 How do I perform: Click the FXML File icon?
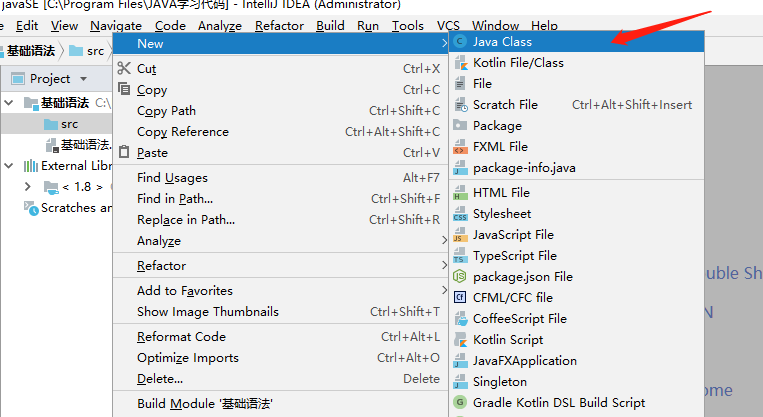point(460,147)
